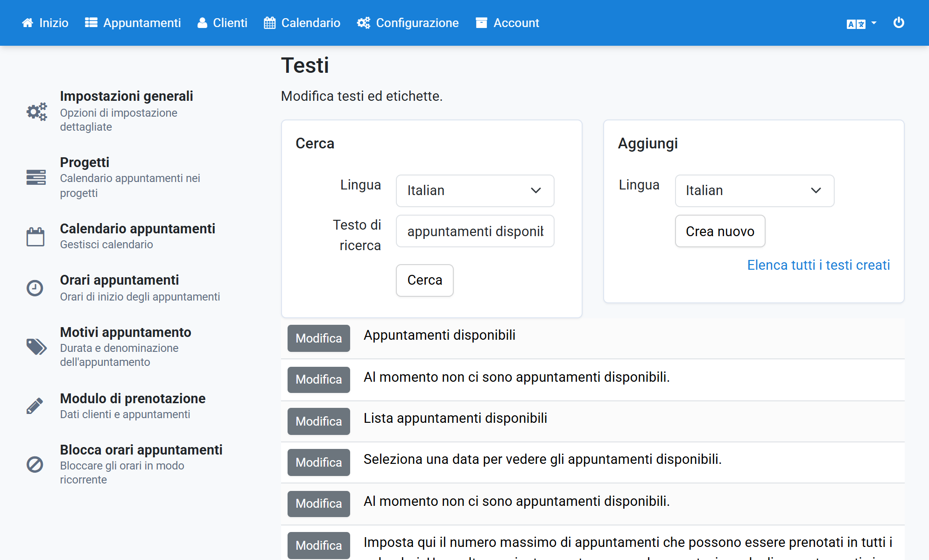Click the calendar icon for Calendario appuntamenti
Viewport: 929px width, 560px height.
(35, 237)
